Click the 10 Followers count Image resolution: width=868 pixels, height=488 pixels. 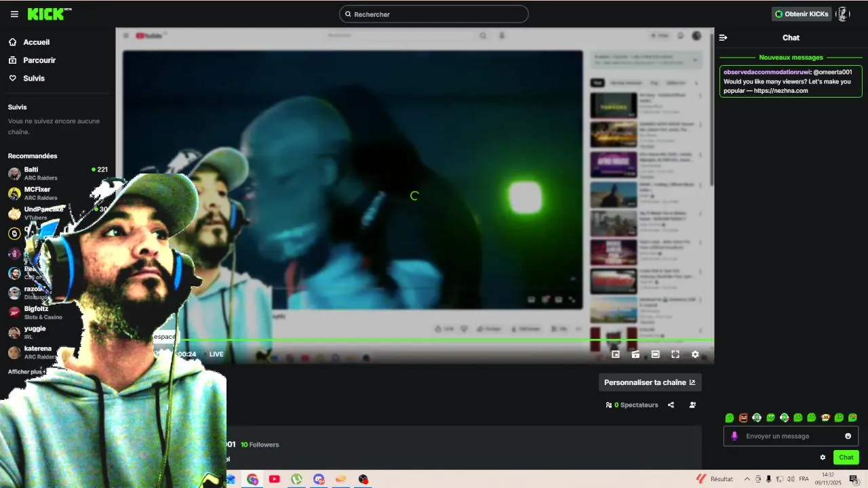260,445
